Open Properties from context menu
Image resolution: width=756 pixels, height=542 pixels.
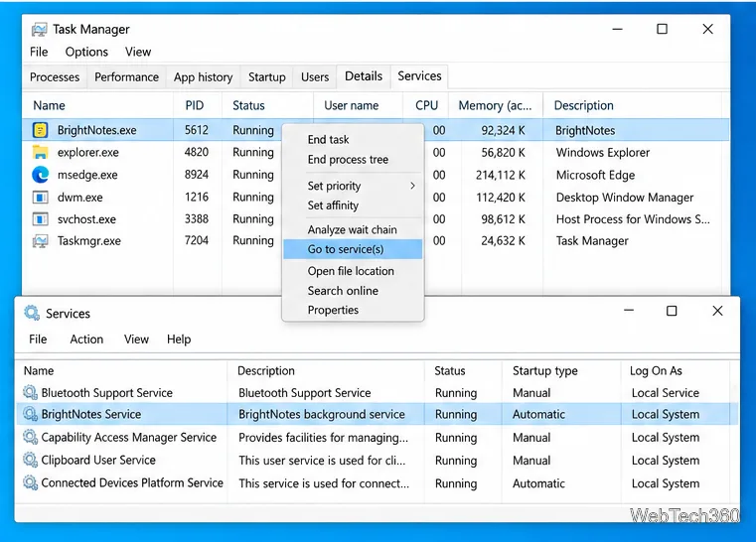pos(333,310)
